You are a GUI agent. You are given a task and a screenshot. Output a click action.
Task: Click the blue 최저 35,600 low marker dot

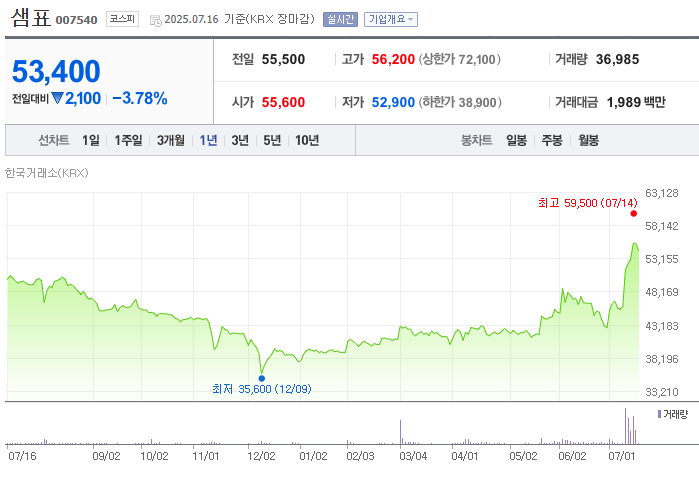click(262, 378)
